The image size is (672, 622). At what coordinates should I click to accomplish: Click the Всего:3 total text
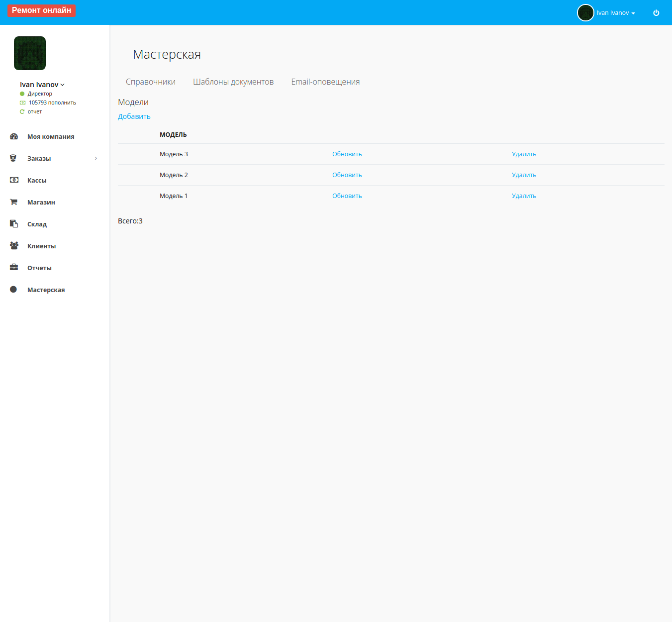tap(130, 221)
